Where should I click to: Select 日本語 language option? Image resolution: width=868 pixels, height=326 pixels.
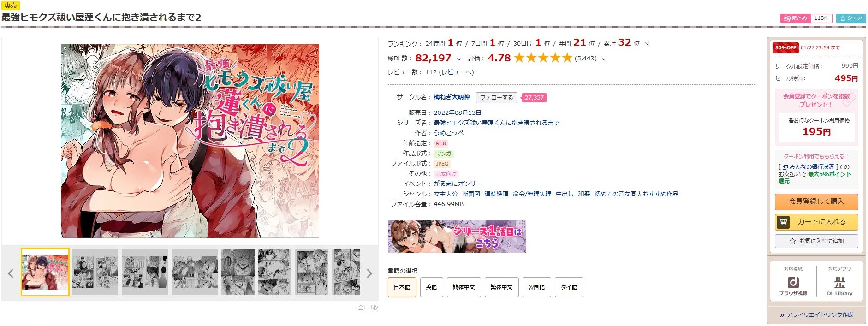coord(402,287)
